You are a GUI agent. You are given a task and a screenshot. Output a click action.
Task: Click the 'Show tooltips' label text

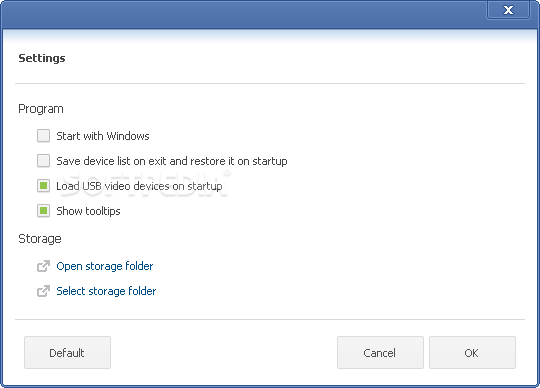click(88, 211)
